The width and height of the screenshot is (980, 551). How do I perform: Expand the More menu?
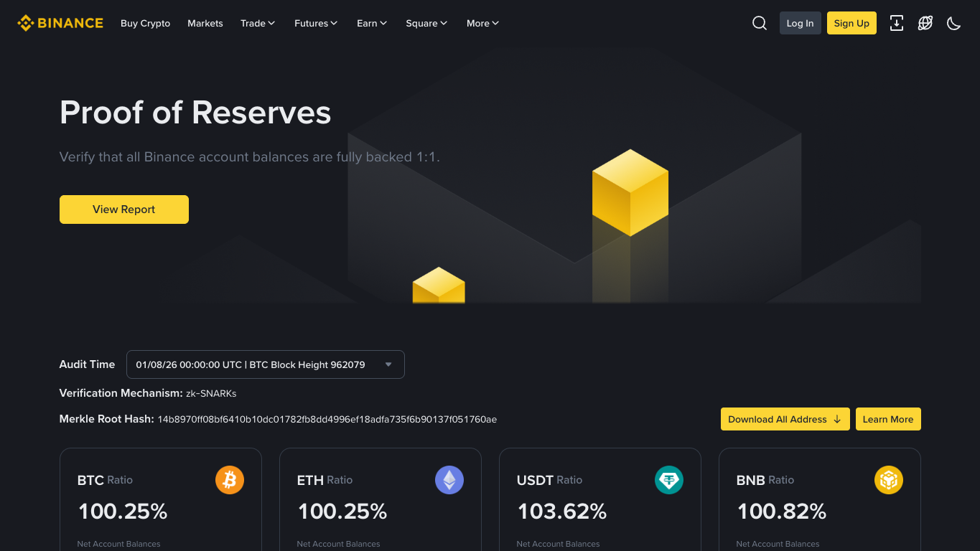click(x=482, y=23)
